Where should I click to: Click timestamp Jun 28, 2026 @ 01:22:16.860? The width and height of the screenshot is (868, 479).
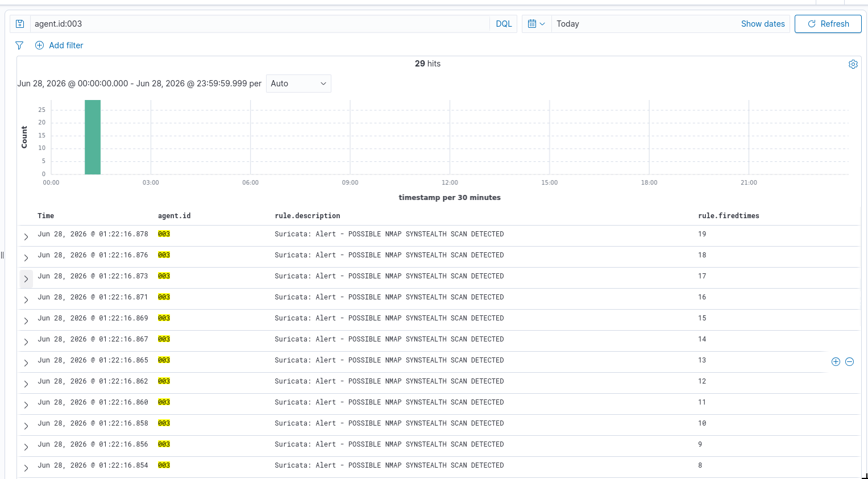point(93,402)
